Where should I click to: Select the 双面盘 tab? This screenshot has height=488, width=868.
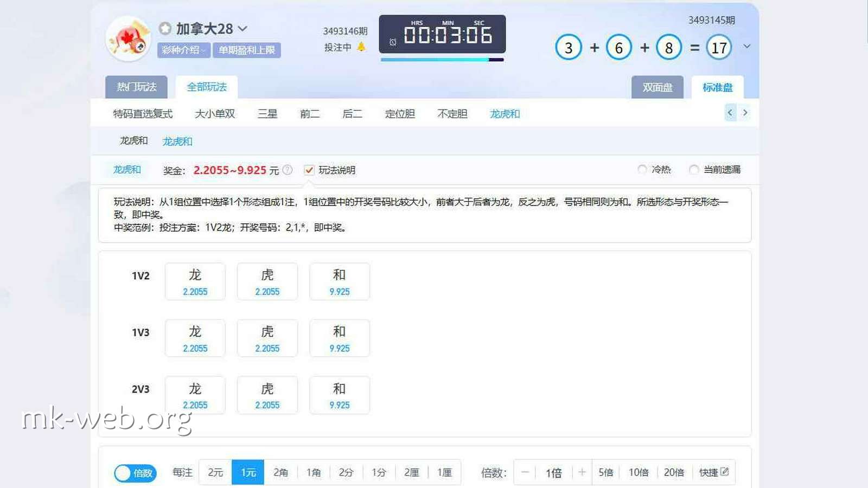click(x=658, y=87)
